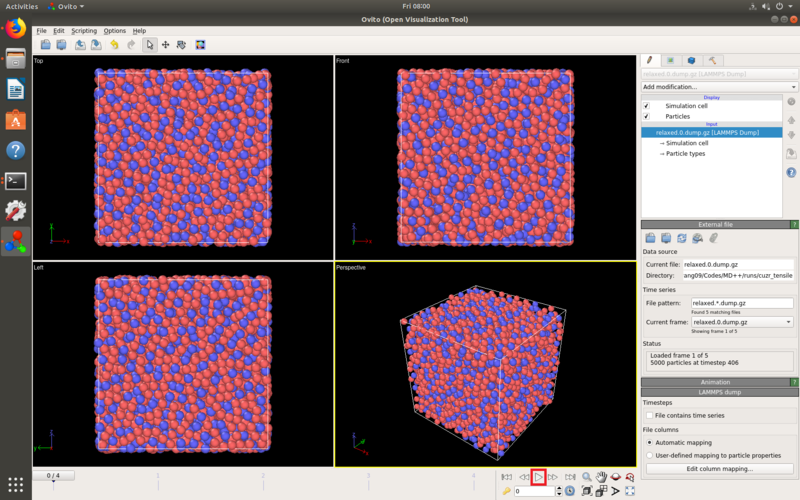The width and height of the screenshot is (800, 500).
Task: Click zoom scene extents icon
Action: click(587, 491)
